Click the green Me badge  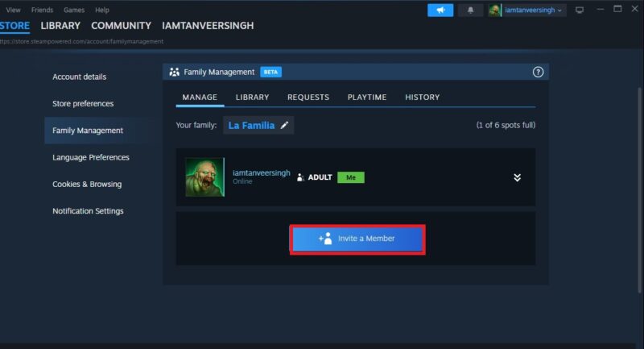click(351, 177)
